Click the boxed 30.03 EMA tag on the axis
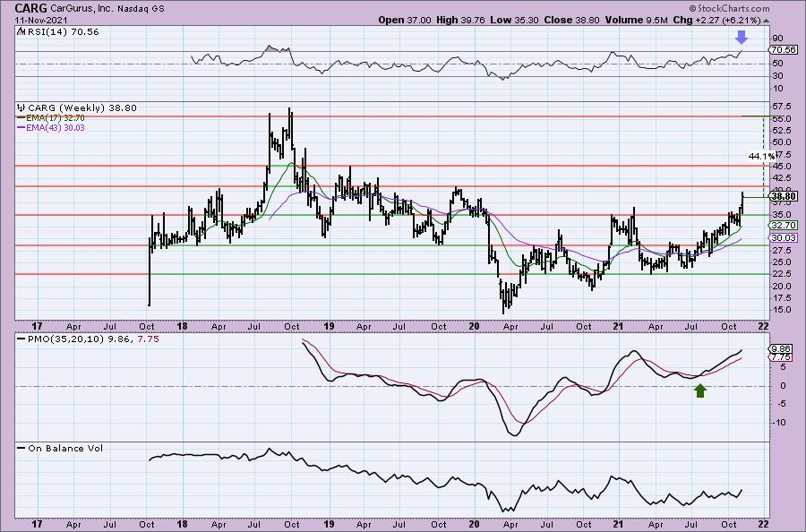This screenshot has width=806, height=532. click(784, 238)
